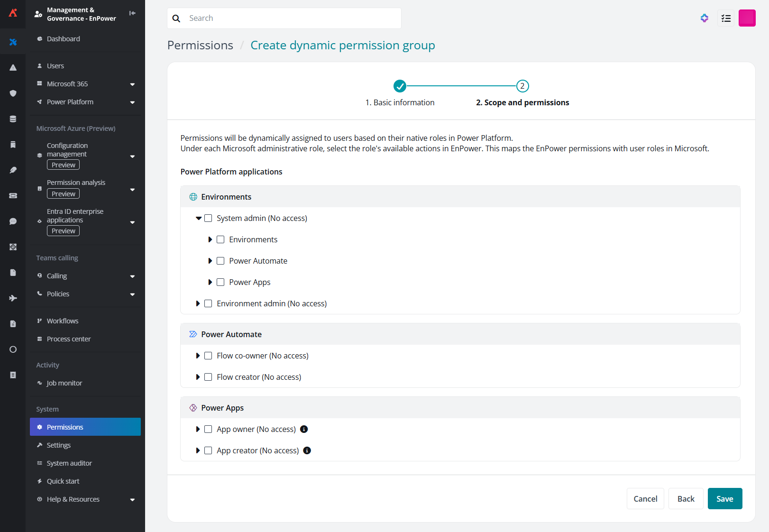Tick the App creator checkbox

[x=208, y=450]
